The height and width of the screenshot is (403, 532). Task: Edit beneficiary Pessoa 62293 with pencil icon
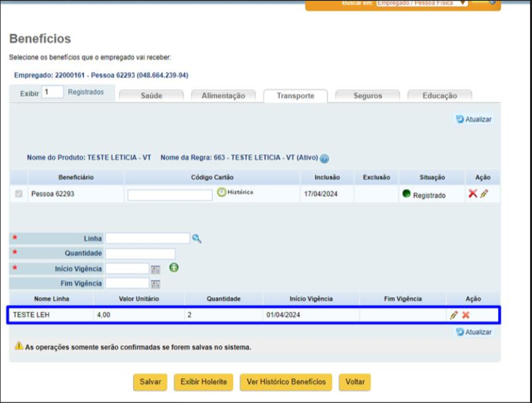484,194
